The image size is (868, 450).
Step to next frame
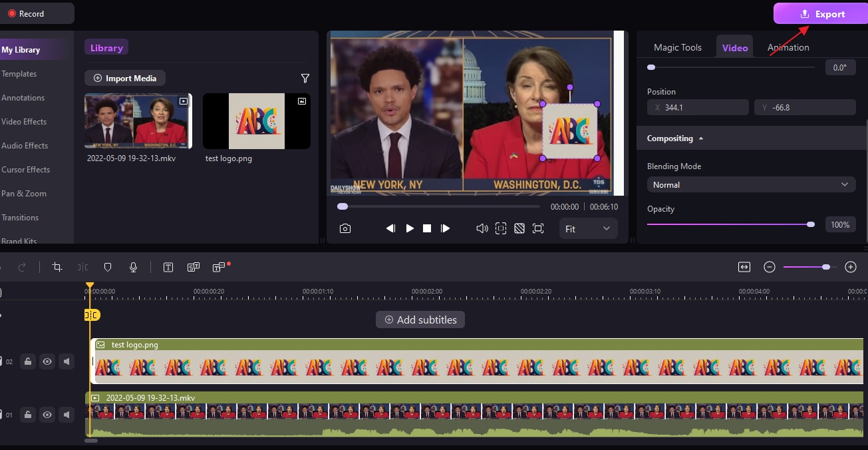446,228
